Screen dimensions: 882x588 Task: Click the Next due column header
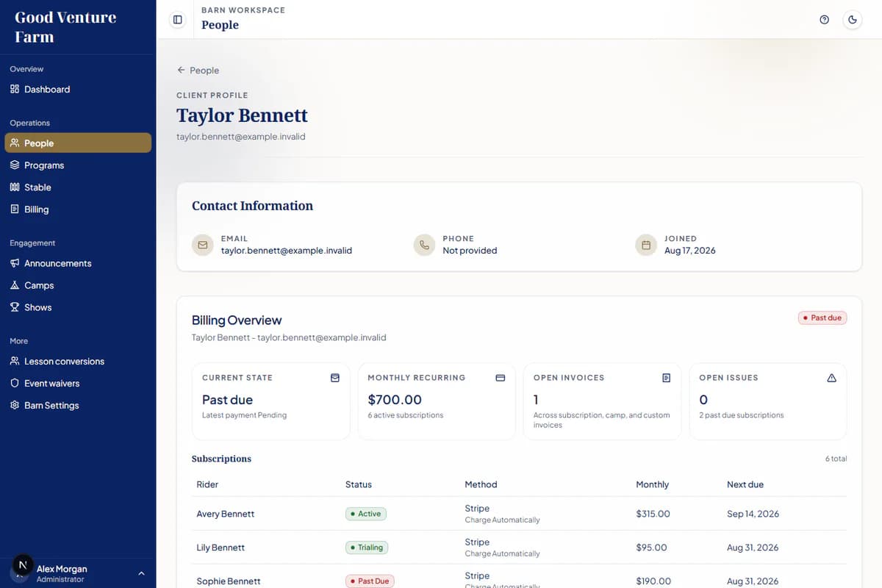[745, 484]
